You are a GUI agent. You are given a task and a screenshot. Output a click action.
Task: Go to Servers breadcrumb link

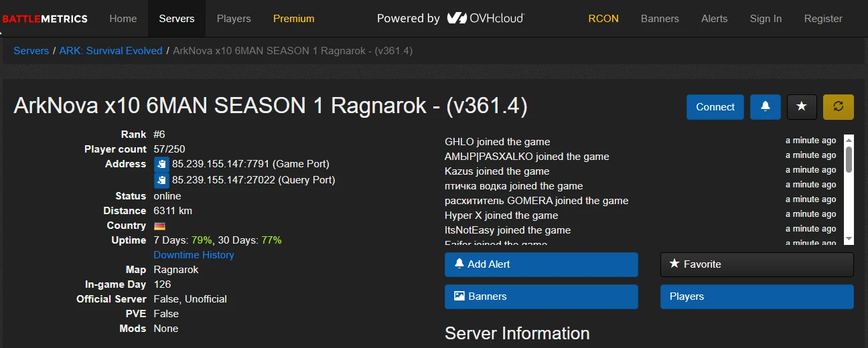click(31, 50)
